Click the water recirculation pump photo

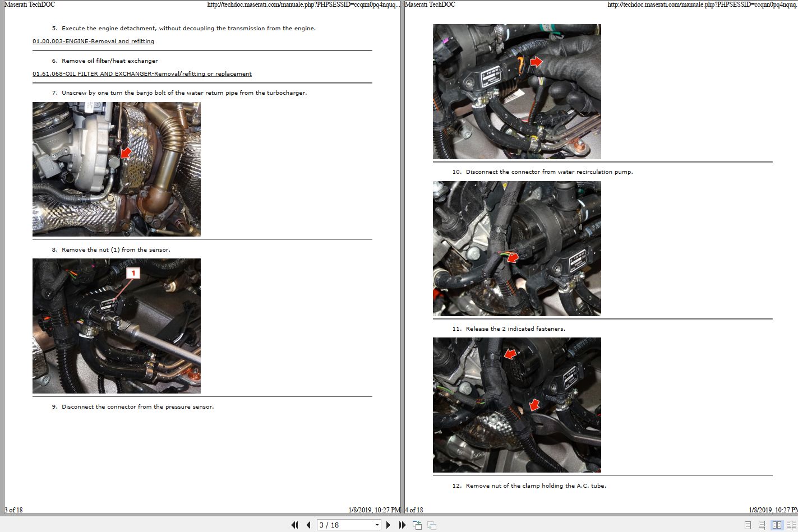(516, 247)
